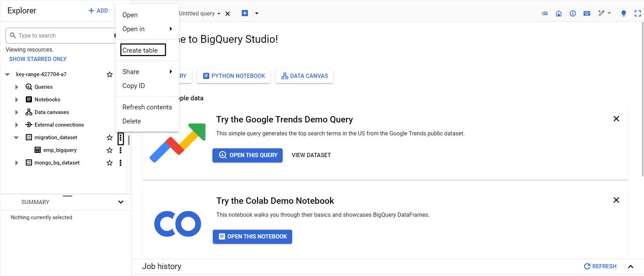Screen dimensions: 644x276
Task: Star the mongo_bq_dataset dataset
Action: (110, 163)
